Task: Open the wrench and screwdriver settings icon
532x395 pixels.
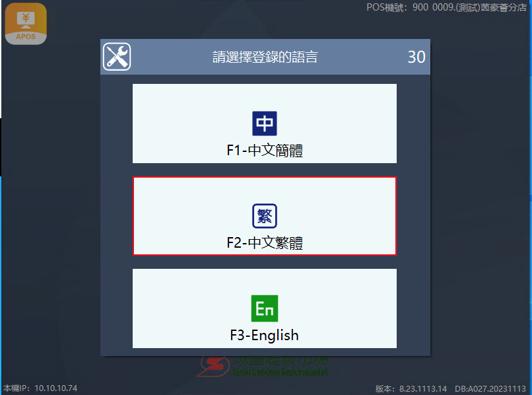Action: tap(117, 57)
